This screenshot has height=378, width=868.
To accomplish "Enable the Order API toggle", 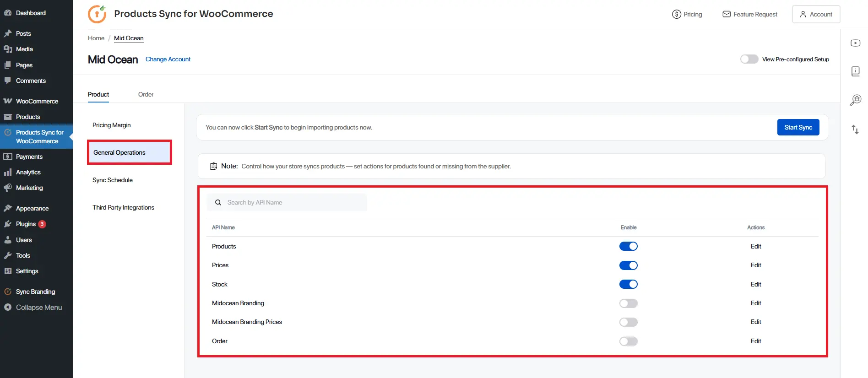I will coord(629,341).
